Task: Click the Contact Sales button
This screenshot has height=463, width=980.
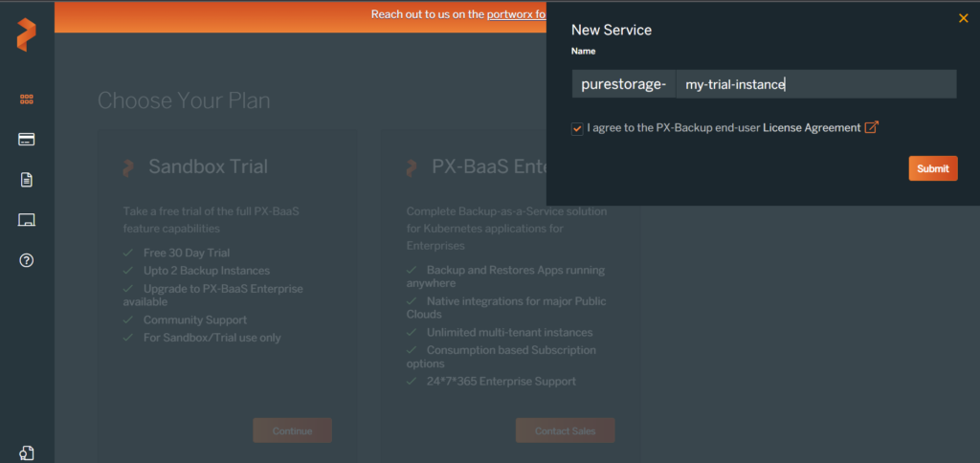Action: (x=565, y=430)
